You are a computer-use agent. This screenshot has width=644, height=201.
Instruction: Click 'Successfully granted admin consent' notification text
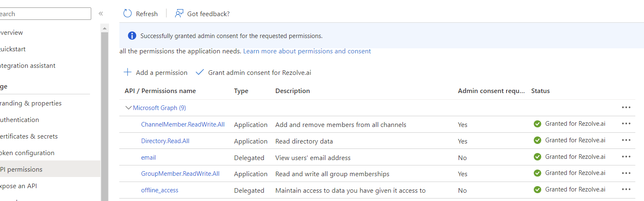(232, 36)
